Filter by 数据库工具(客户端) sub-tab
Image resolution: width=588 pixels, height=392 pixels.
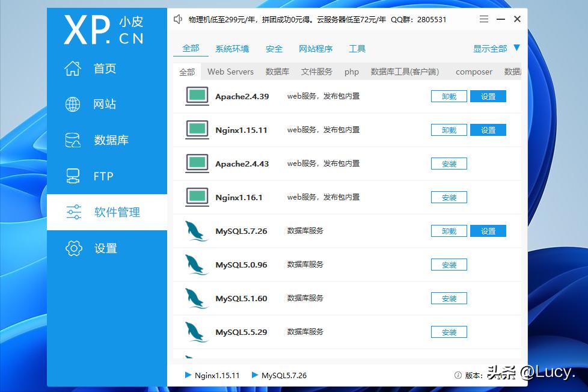click(x=405, y=72)
